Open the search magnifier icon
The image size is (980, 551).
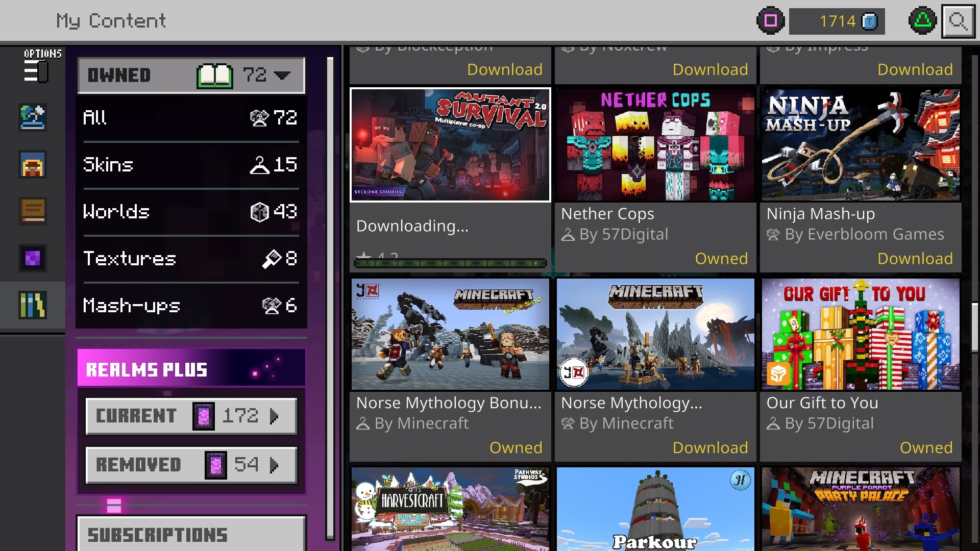click(x=958, y=21)
